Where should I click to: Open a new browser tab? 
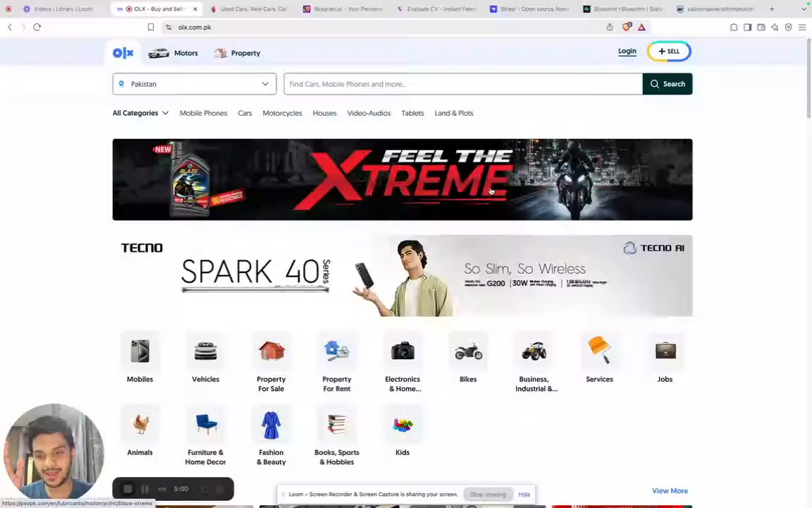[x=772, y=8]
